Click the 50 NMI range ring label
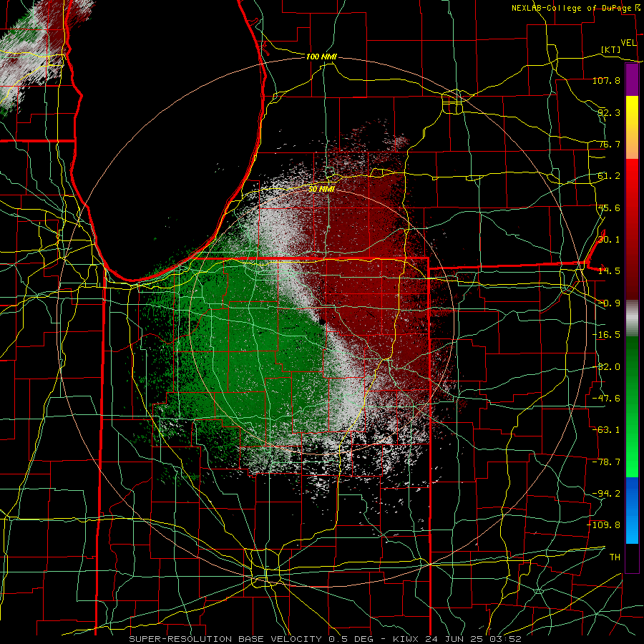Image resolution: width=644 pixels, height=644 pixels. [x=321, y=190]
